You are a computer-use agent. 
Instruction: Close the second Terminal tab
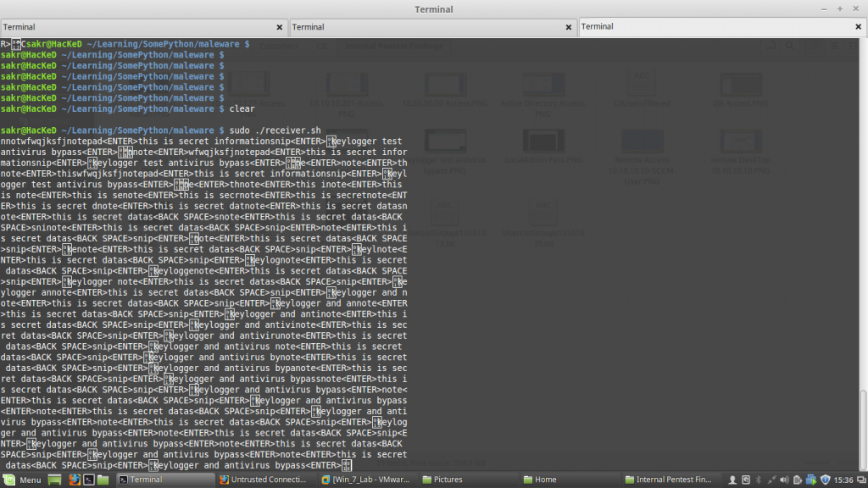569,27
